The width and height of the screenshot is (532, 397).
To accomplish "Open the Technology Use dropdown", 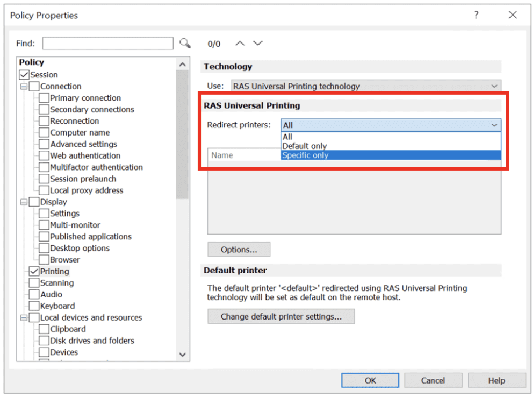I will click(x=365, y=86).
